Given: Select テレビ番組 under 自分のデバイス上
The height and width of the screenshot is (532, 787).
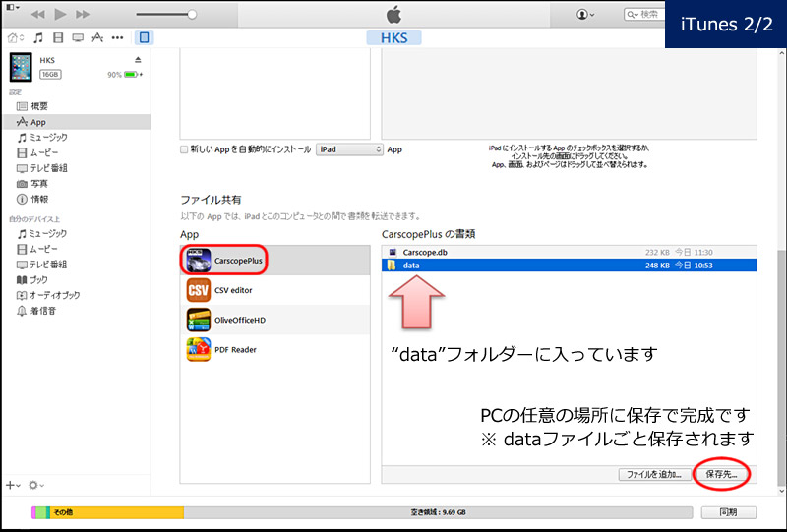Looking at the screenshot, I should point(42,265).
